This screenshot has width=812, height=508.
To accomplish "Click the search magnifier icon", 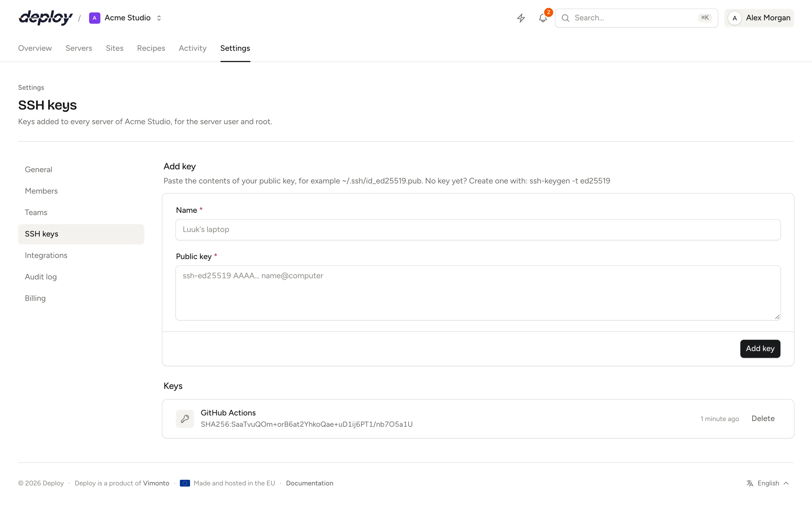I will click(565, 18).
